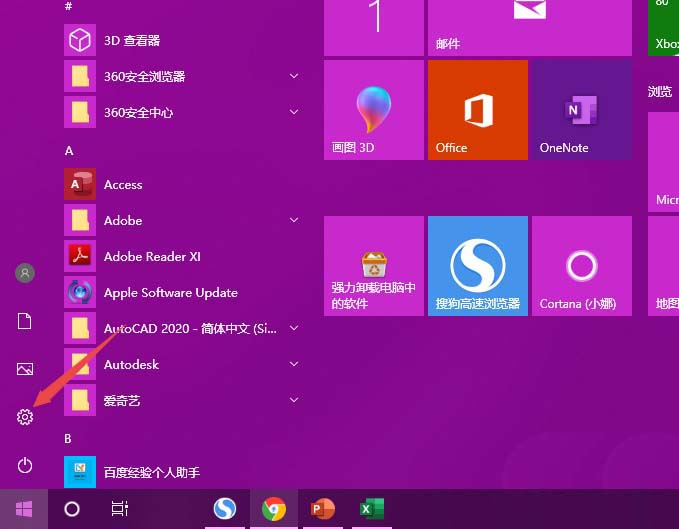Expand the 爱奇艺 folder chevron

coord(294,400)
